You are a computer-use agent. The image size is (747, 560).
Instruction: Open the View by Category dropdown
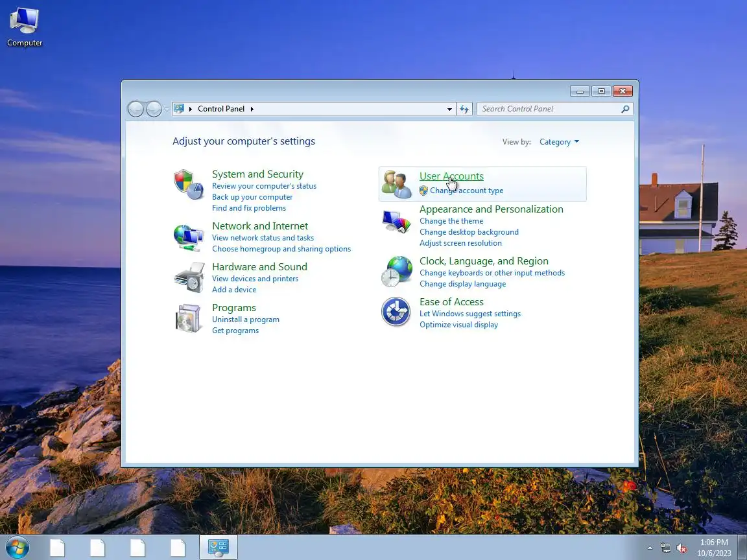(560, 142)
